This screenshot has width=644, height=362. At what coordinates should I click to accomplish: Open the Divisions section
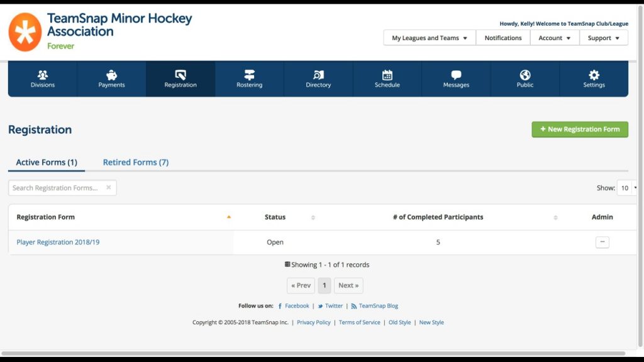tap(42, 78)
